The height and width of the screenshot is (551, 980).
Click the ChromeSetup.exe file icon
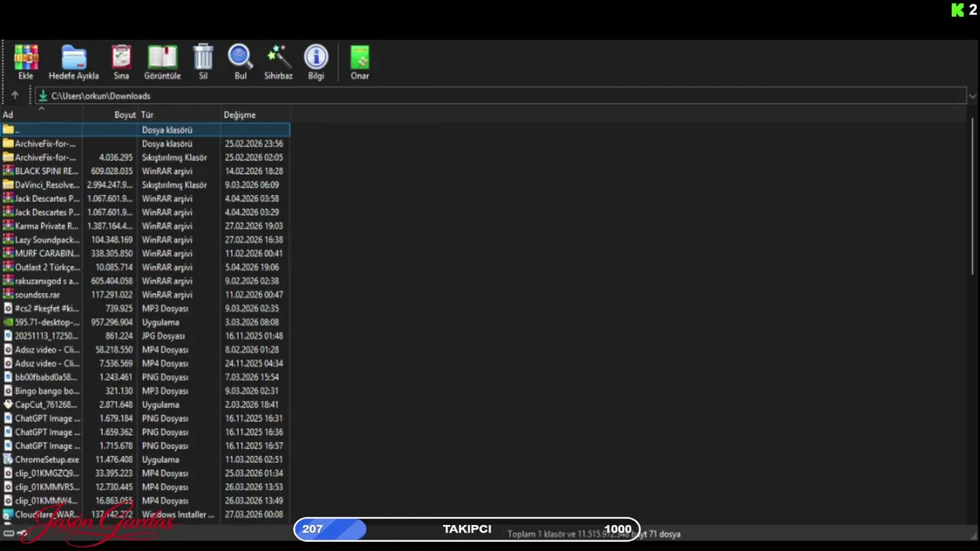pos(8,460)
